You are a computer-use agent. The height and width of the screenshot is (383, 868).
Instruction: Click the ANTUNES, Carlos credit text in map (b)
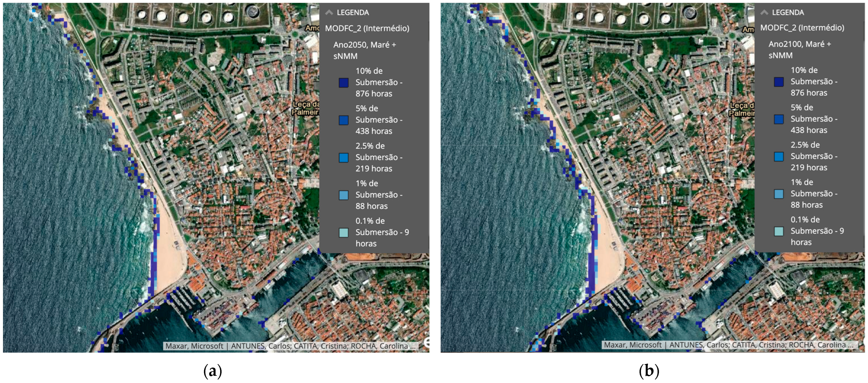tap(699, 345)
